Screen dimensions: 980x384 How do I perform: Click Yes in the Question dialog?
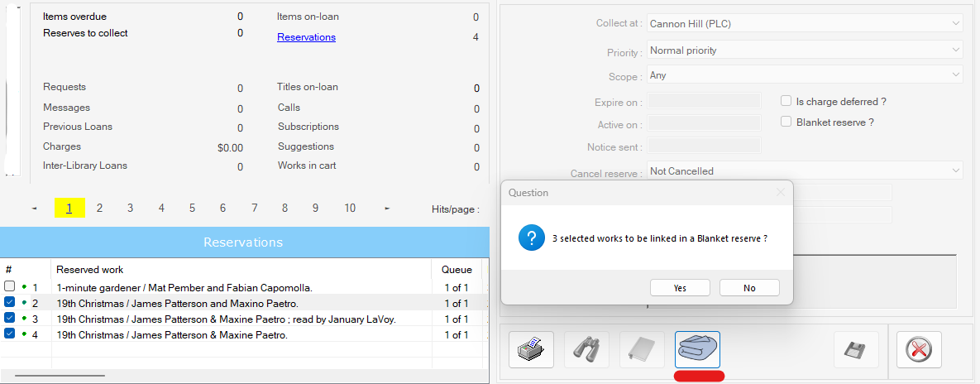(x=680, y=288)
